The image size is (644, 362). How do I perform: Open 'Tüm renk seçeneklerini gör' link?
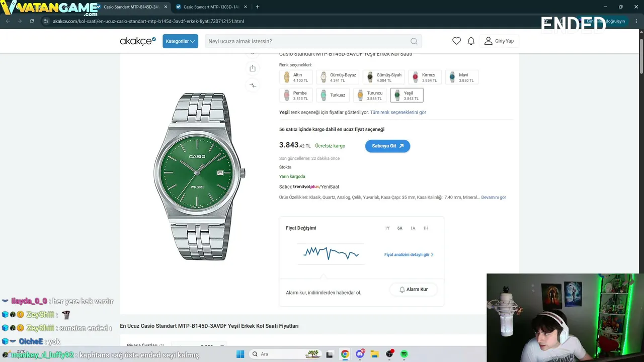[398, 113]
